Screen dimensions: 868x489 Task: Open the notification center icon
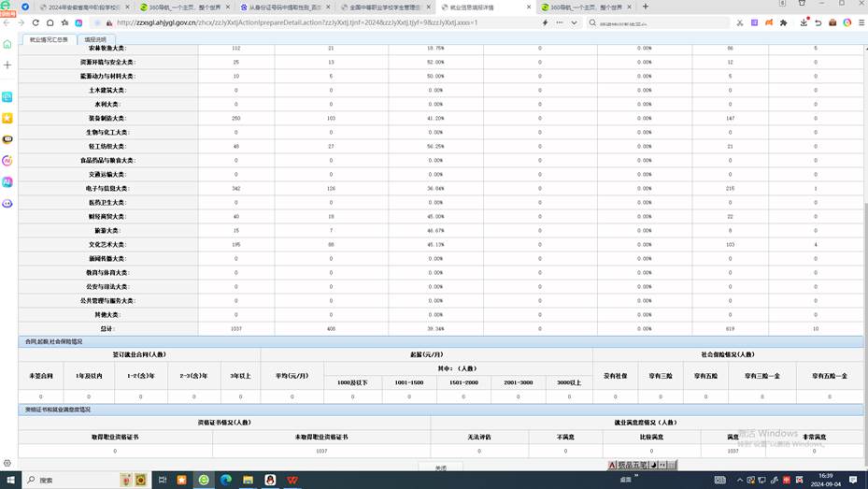tap(853, 480)
